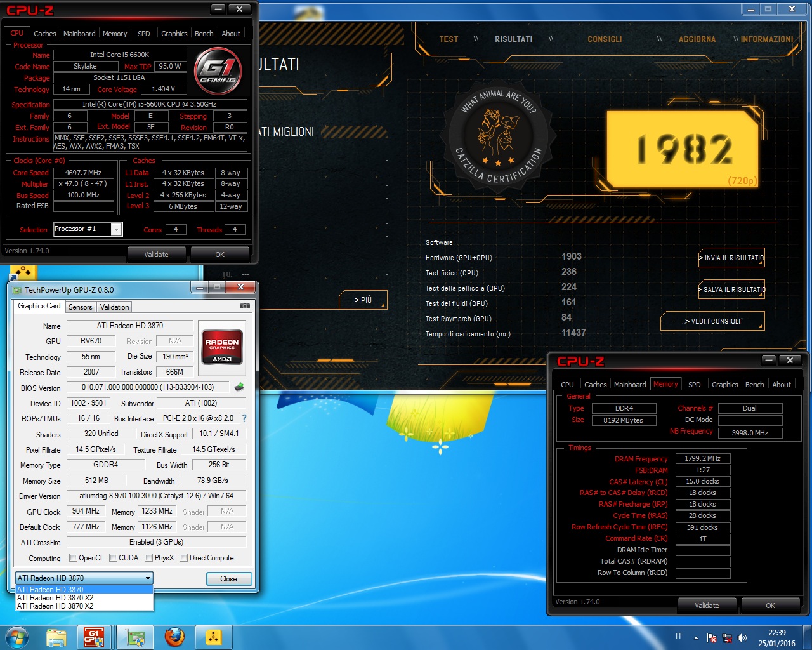Open SPD tab in lower CPU-Z window
Viewport: 812px width, 650px height.
pos(695,385)
